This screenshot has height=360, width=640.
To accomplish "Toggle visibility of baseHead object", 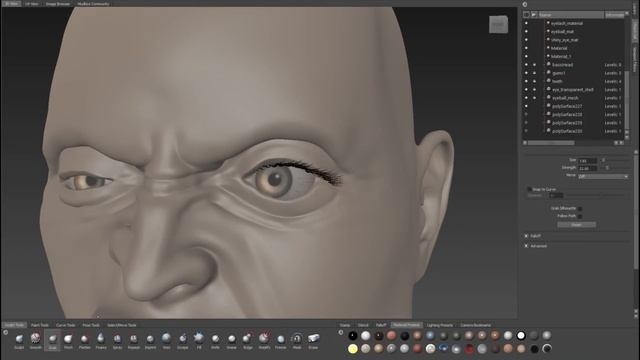I will coord(526,65).
